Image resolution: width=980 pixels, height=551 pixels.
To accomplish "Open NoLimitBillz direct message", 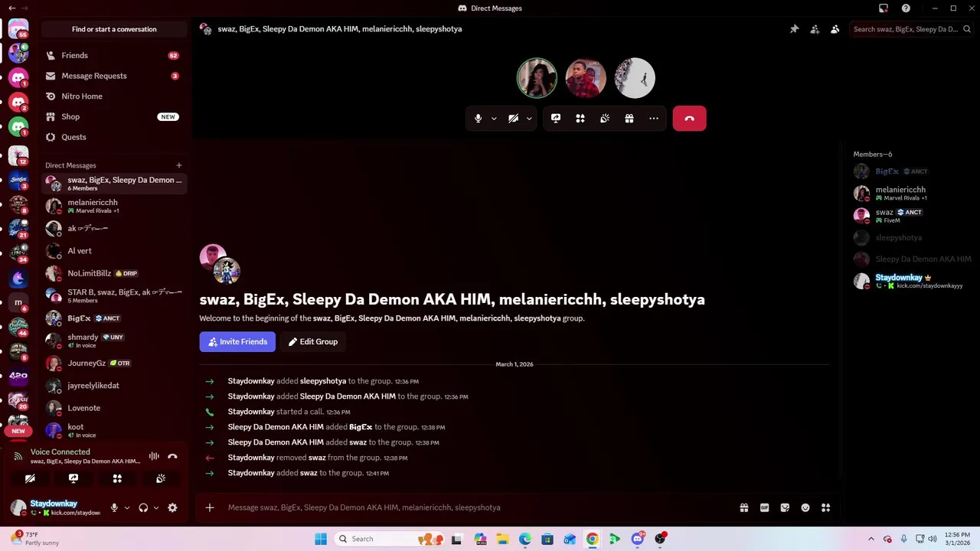I will (x=113, y=273).
